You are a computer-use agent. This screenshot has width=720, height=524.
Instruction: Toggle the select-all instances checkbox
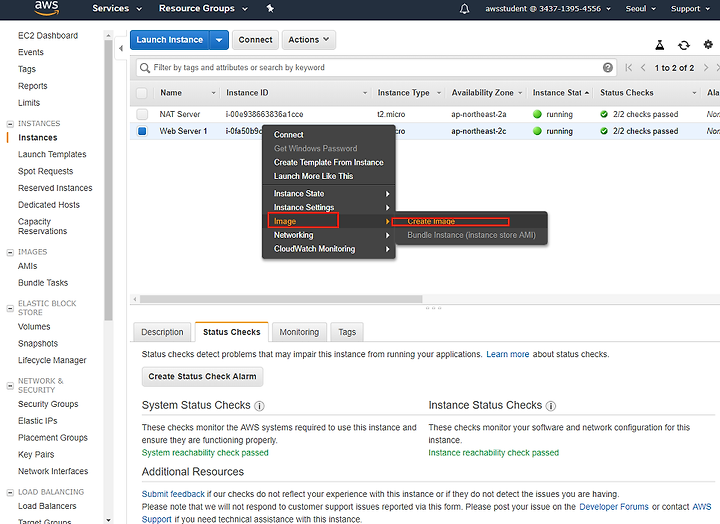tap(142, 93)
